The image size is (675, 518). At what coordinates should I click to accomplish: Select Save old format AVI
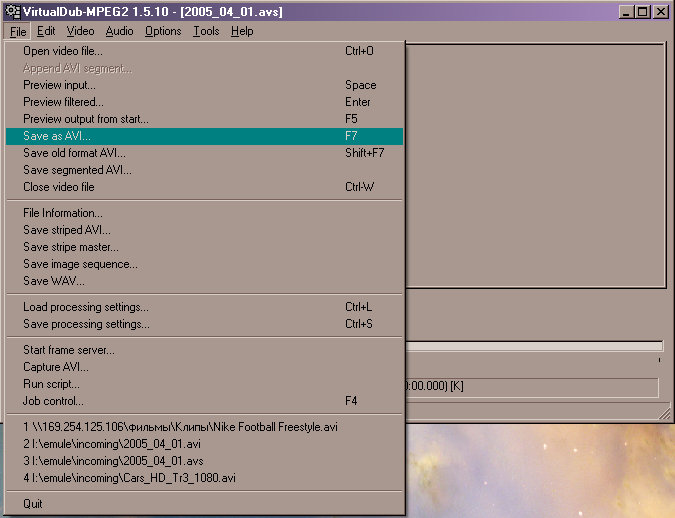[x=74, y=153]
